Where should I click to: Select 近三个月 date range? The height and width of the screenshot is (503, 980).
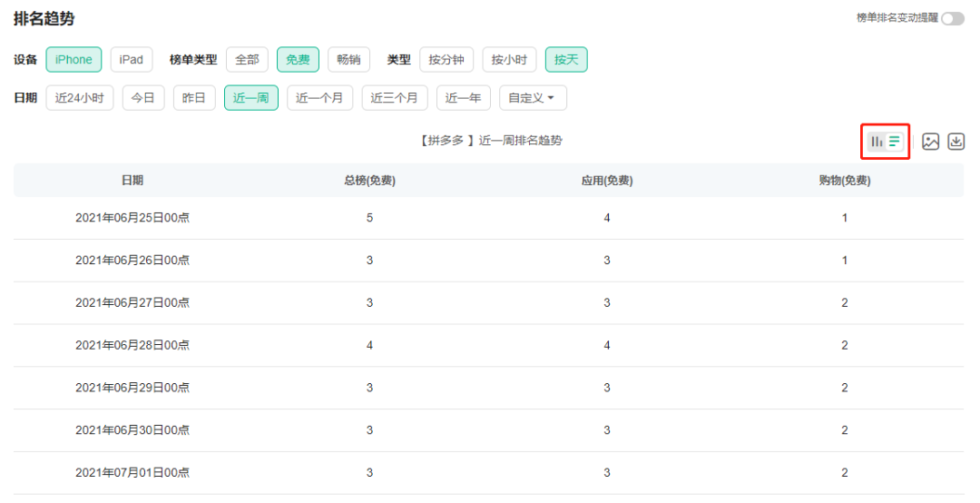tap(395, 97)
